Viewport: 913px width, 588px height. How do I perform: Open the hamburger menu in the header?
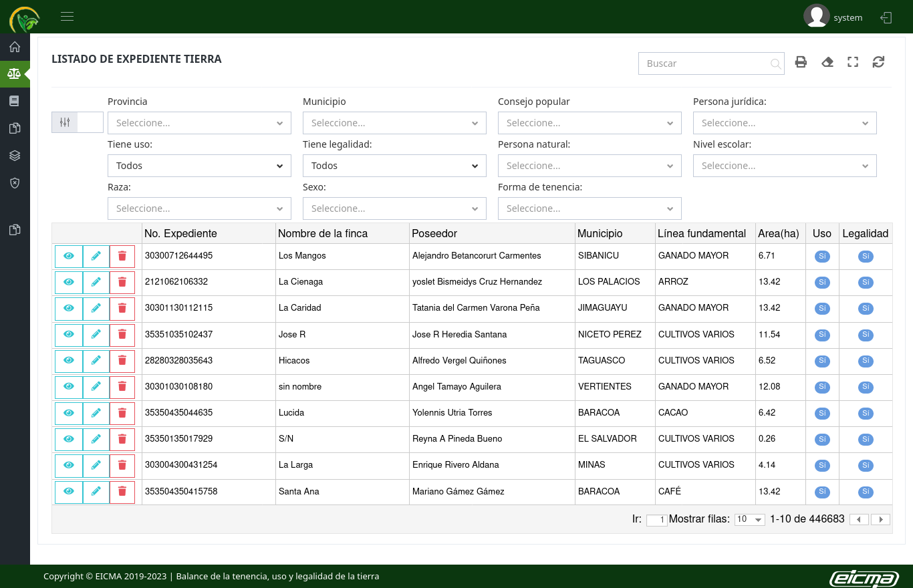(67, 17)
